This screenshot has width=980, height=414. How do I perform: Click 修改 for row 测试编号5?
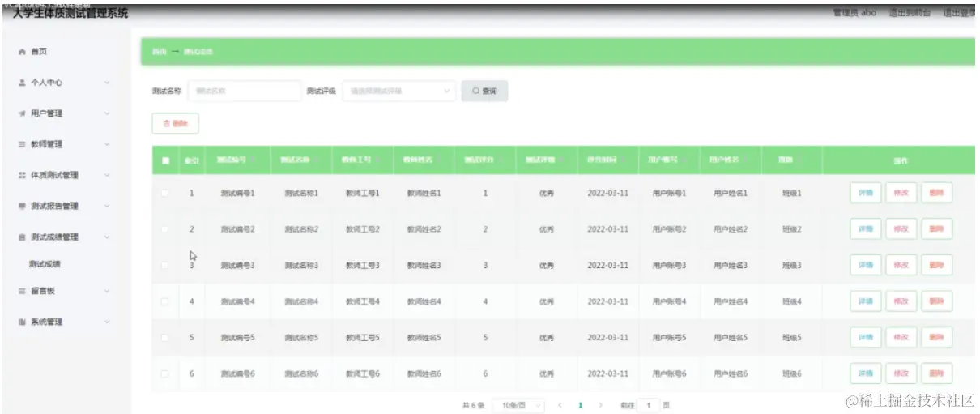(x=901, y=337)
